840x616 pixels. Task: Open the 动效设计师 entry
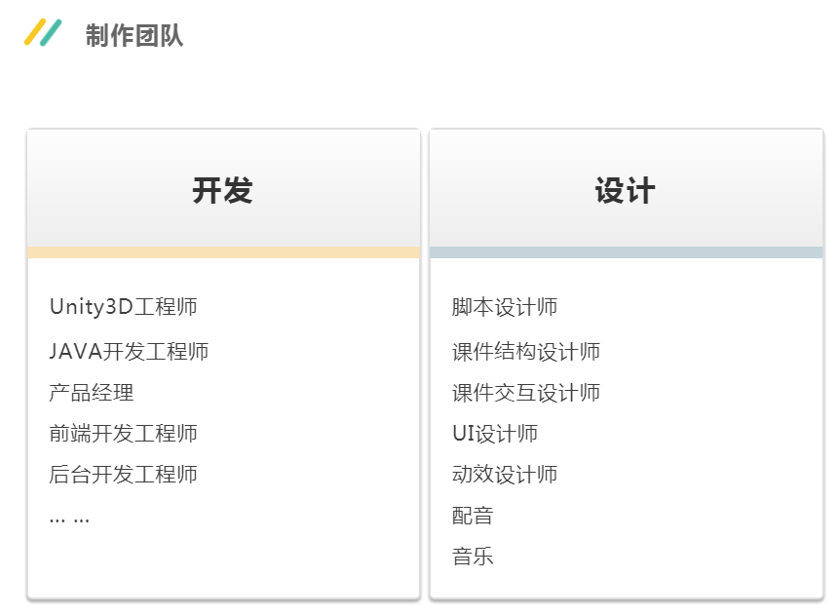(x=505, y=475)
